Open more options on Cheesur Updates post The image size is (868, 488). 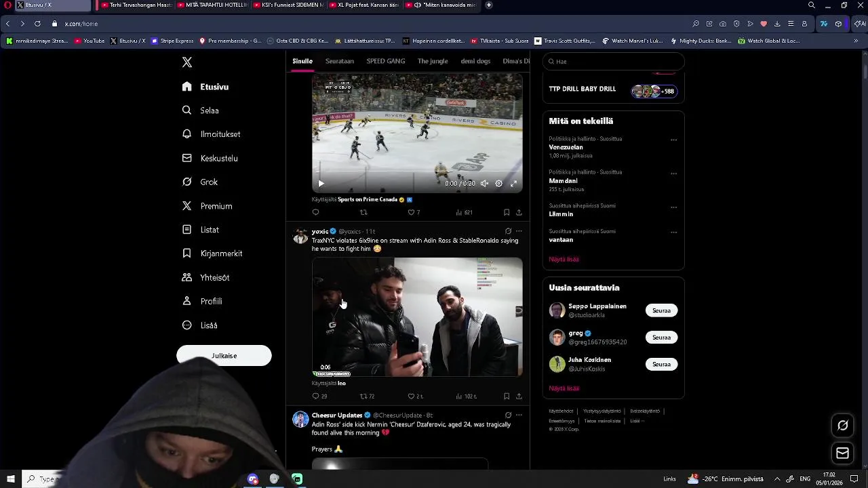tap(519, 415)
